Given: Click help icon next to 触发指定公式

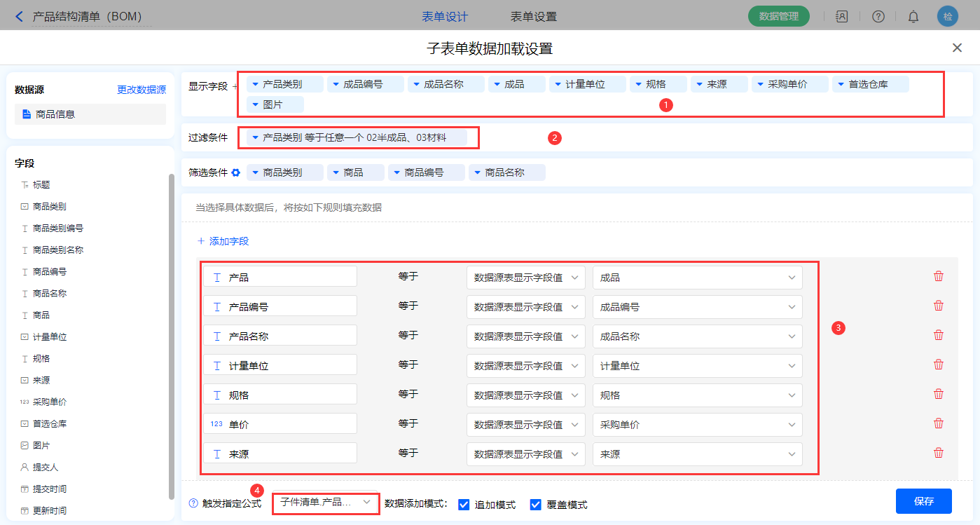Looking at the screenshot, I should point(193,503).
